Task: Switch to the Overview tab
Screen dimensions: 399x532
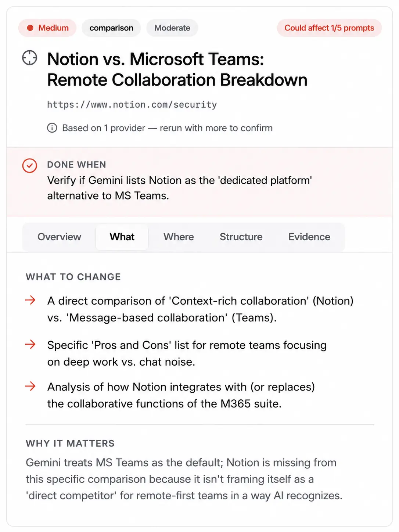Action: point(59,237)
